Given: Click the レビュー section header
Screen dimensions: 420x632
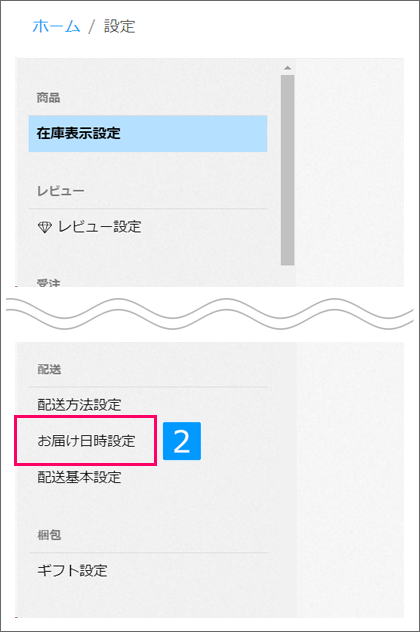Looking at the screenshot, I should point(60,191).
